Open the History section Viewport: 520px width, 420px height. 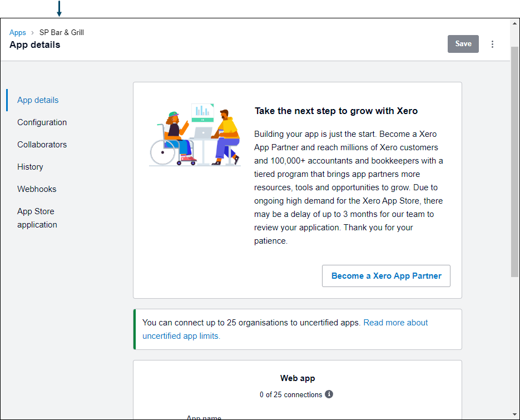coord(30,167)
